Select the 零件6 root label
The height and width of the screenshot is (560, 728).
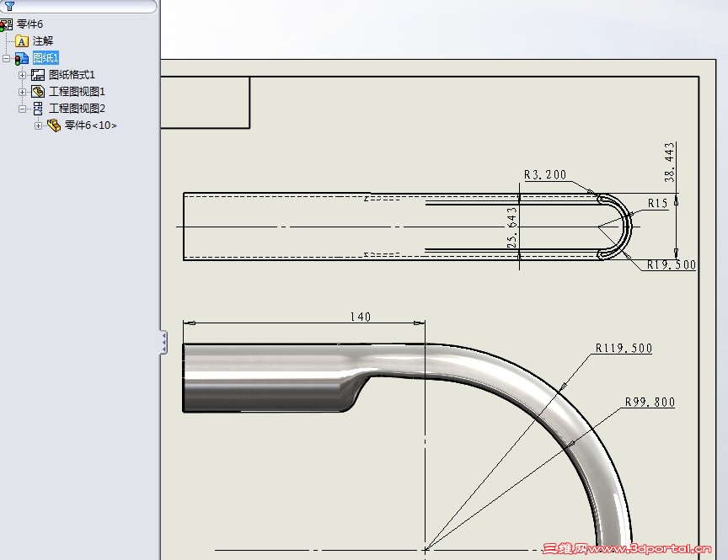(x=29, y=24)
